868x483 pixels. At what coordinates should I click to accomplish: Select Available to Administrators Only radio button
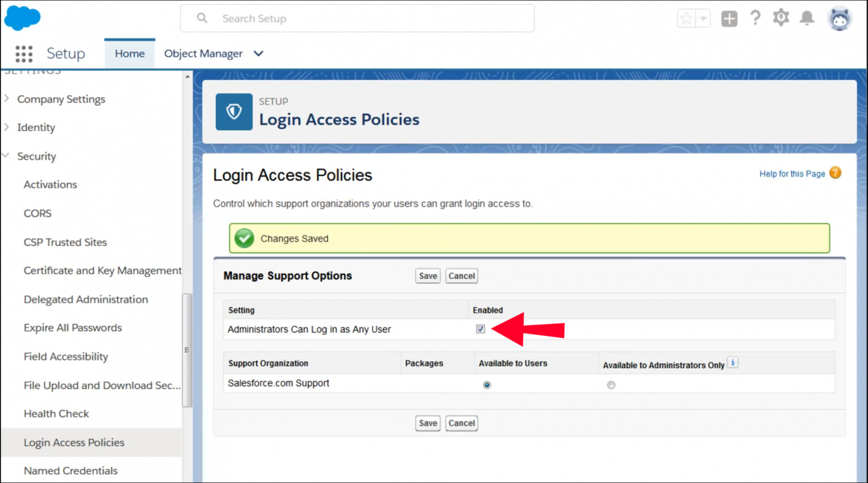tap(611, 385)
